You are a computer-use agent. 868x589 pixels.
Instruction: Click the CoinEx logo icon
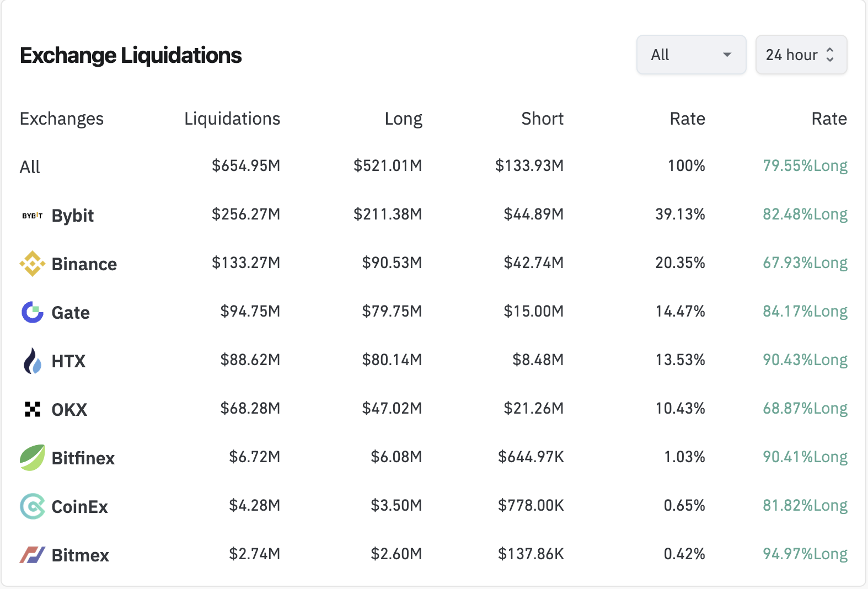pyautogui.click(x=33, y=506)
